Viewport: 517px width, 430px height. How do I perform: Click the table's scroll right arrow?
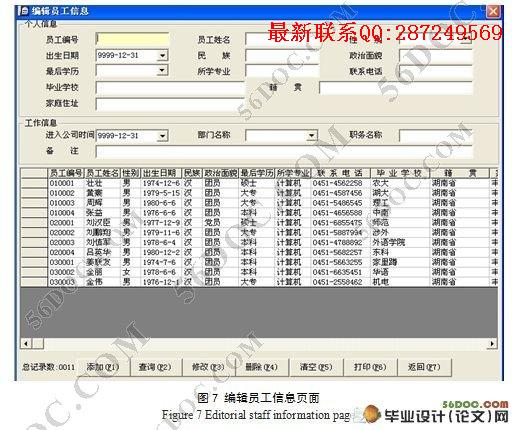click(x=492, y=343)
